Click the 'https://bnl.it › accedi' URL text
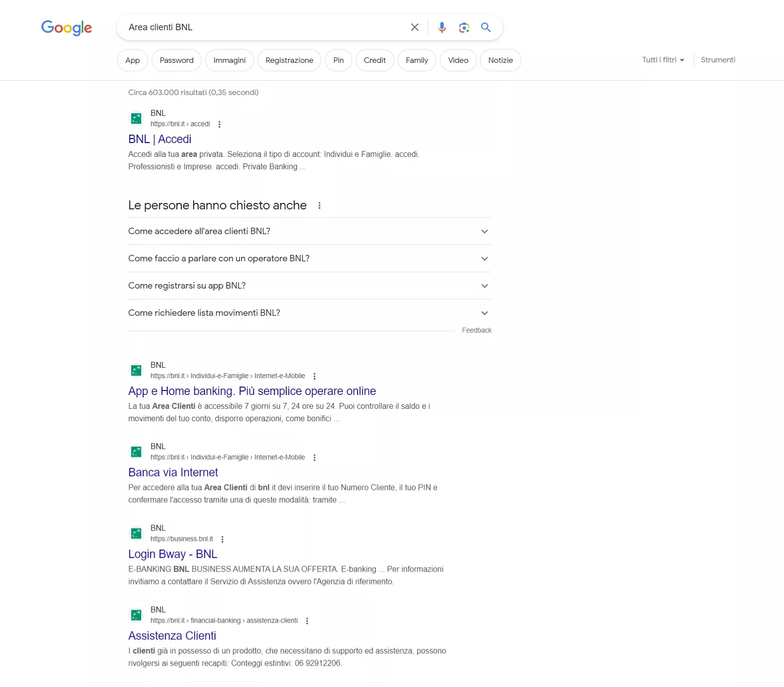 [180, 124]
